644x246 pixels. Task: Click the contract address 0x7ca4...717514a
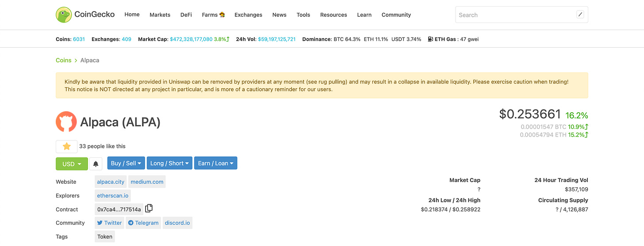pos(119,209)
